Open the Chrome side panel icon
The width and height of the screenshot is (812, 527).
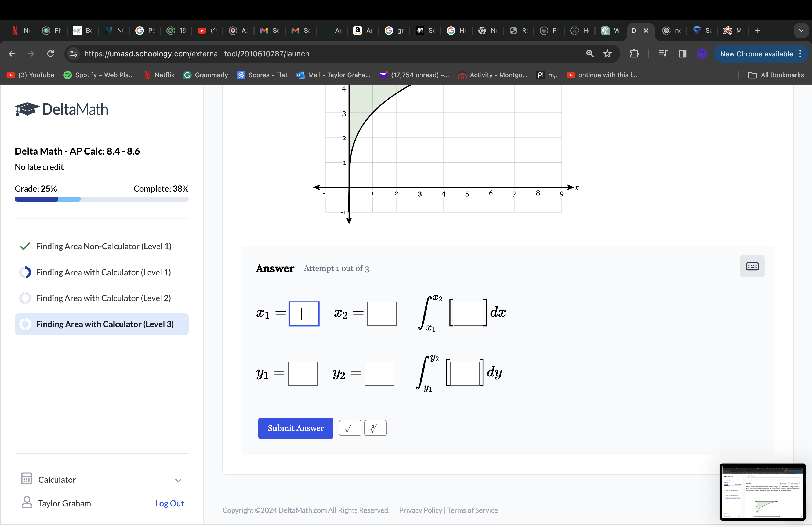click(x=682, y=53)
